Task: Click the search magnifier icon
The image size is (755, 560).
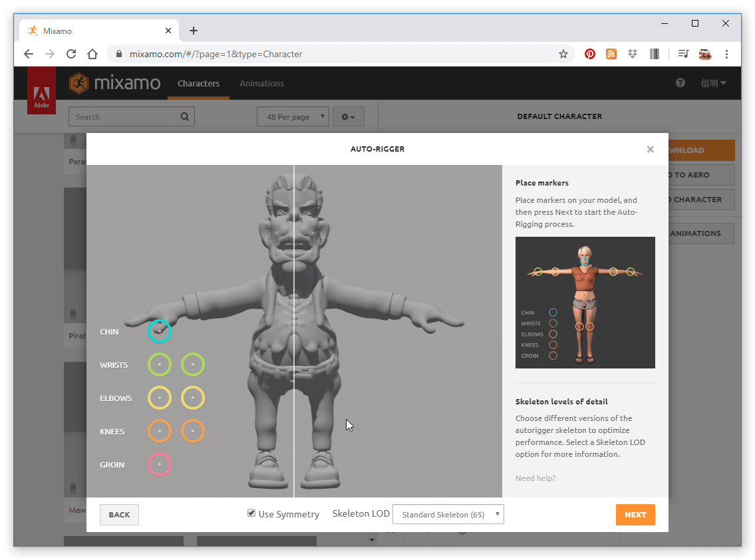Action: (185, 116)
